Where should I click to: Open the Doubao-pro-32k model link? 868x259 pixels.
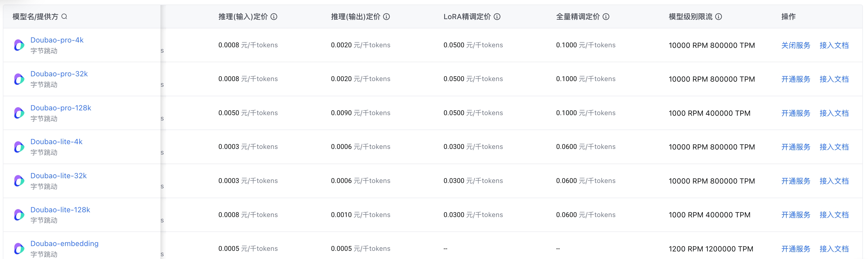coord(59,73)
